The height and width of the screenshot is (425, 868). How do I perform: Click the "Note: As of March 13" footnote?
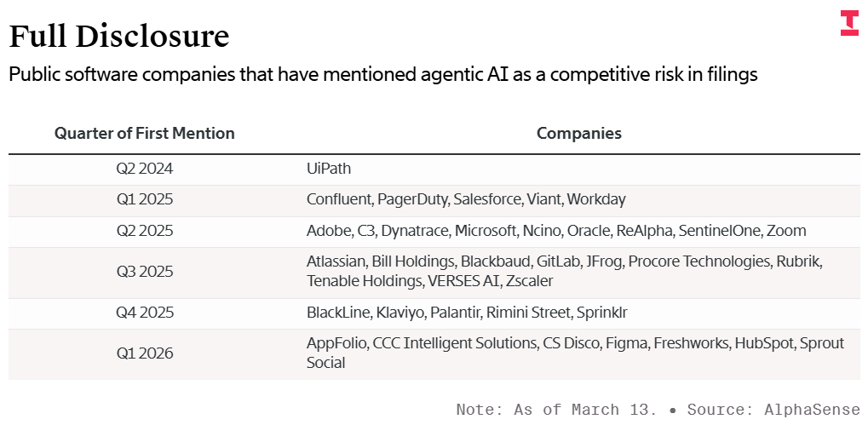click(x=555, y=410)
